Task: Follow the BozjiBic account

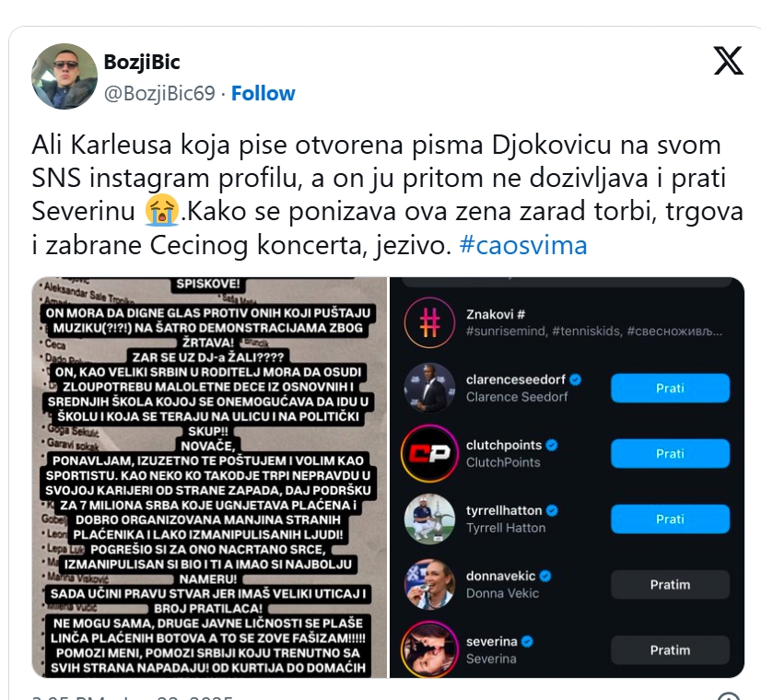Action: pyautogui.click(x=263, y=93)
